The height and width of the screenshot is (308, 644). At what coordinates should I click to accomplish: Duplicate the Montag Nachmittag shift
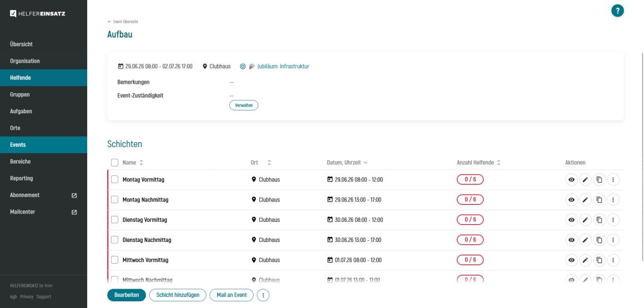599,200
